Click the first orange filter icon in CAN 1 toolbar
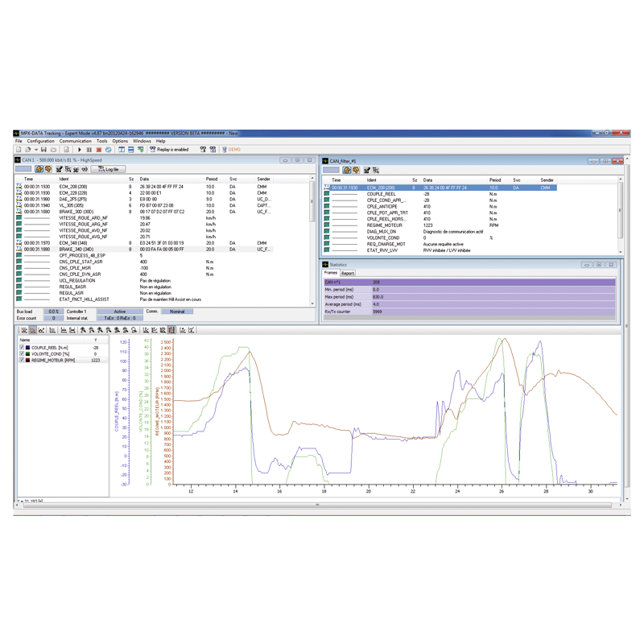The image size is (644, 644). [x=39, y=169]
